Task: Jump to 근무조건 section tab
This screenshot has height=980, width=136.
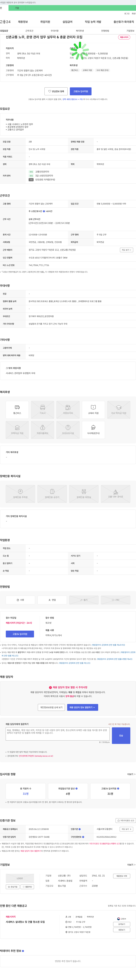Action: click(x=29, y=31)
